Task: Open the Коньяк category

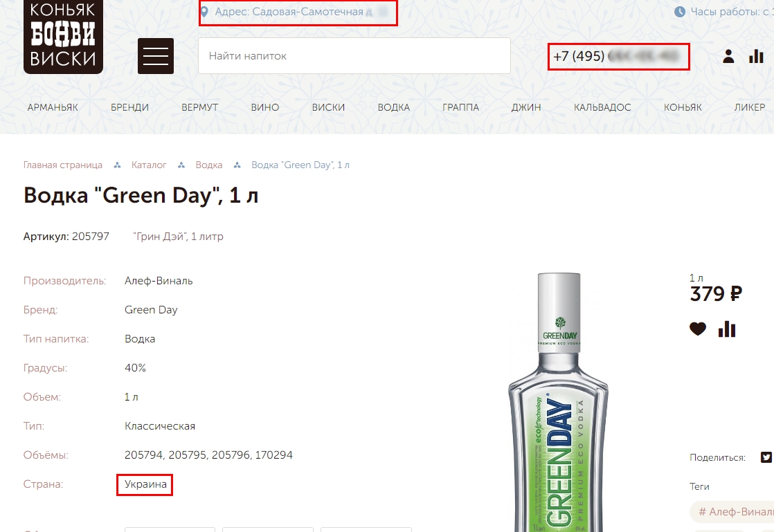Action: pyautogui.click(x=683, y=107)
